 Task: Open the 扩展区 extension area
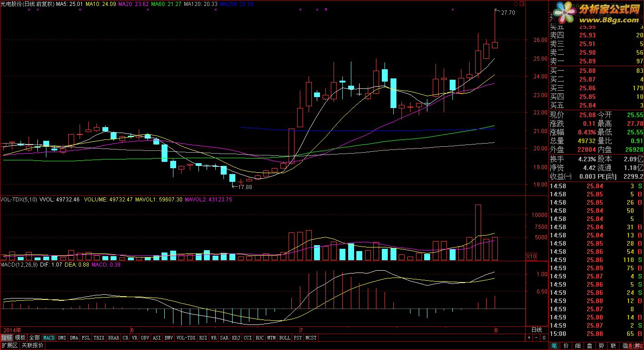click(9, 345)
